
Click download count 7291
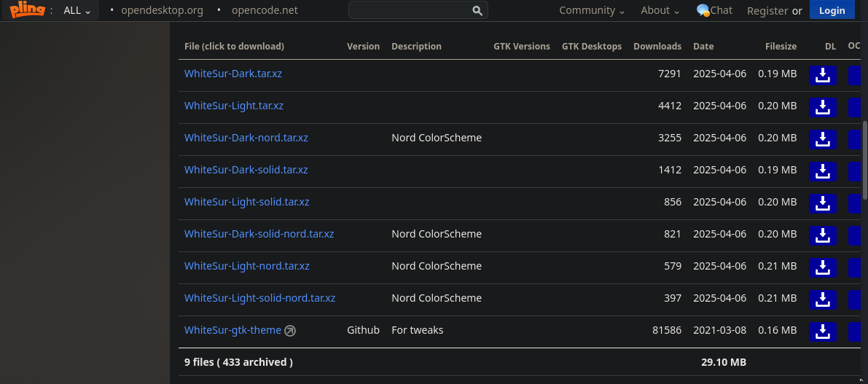670,74
